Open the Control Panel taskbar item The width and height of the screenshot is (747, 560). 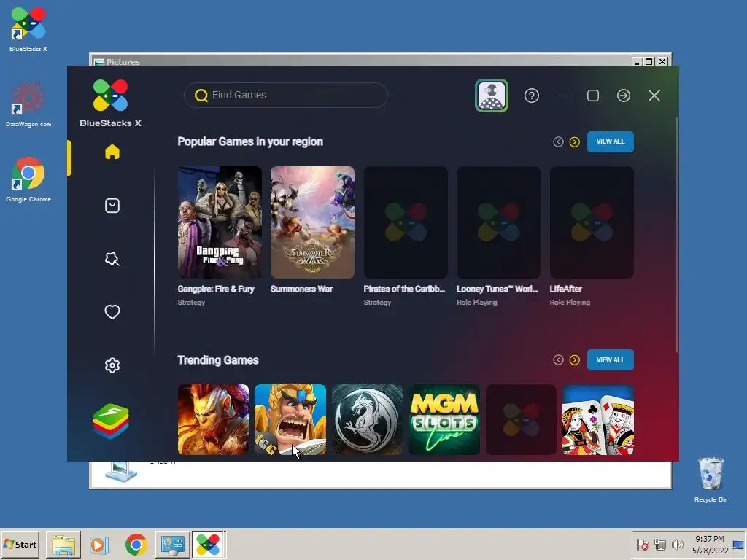pos(172,544)
